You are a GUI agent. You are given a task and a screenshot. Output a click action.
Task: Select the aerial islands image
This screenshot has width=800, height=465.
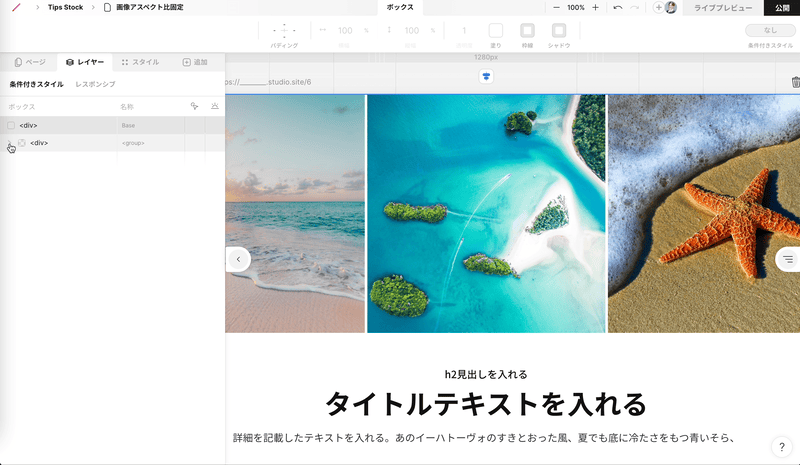(x=486, y=213)
